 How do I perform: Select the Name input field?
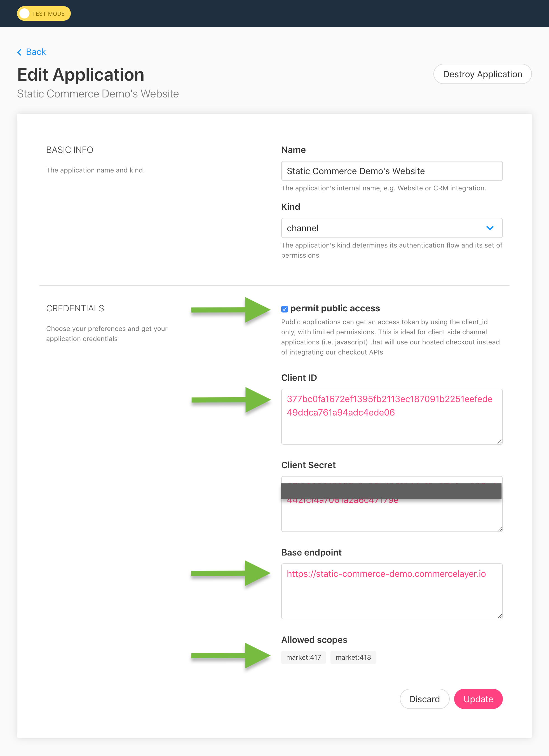(391, 171)
